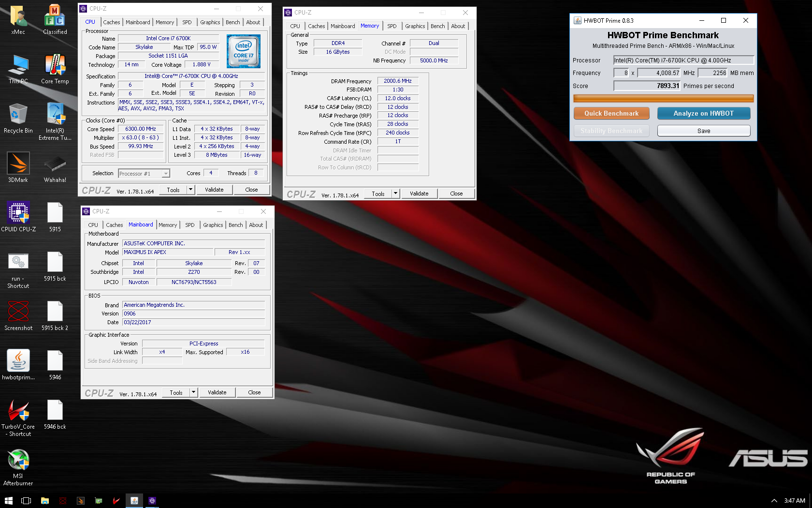Click the taskbar clock showing 3:47 AM
This screenshot has height=508, width=812.
pos(795,501)
